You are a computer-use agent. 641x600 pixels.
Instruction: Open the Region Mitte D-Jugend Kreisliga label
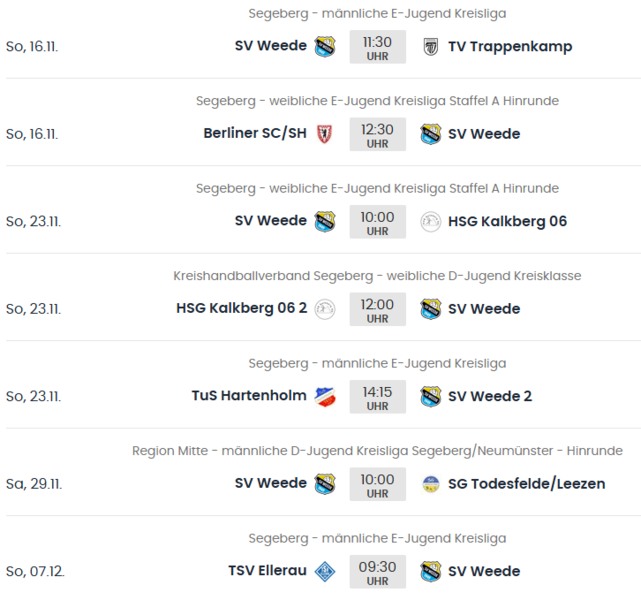[377, 451]
